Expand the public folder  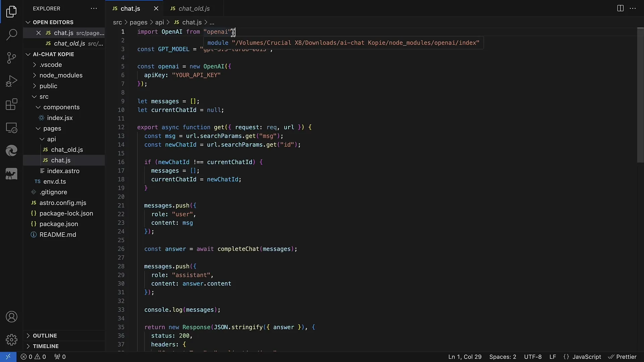click(x=64, y=86)
